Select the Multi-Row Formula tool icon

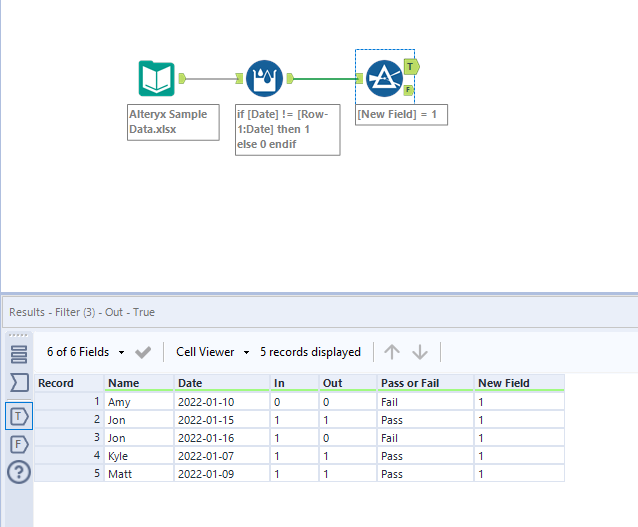pyautogui.click(x=264, y=78)
